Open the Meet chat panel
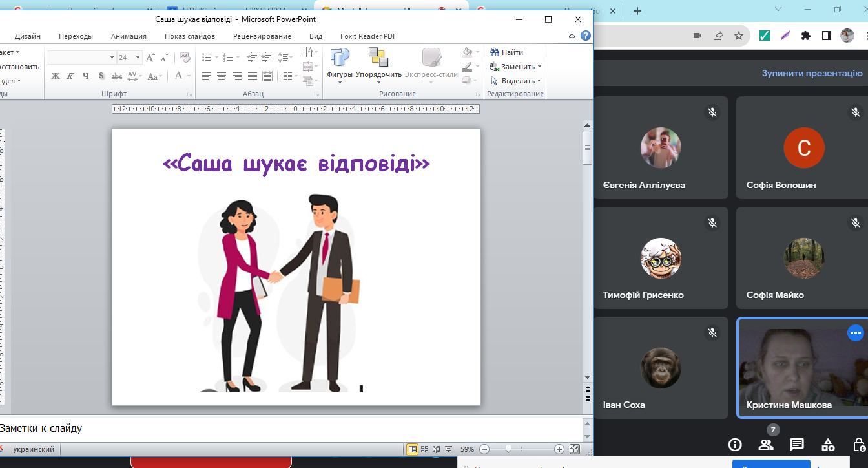868x468 pixels. pyautogui.click(x=797, y=445)
